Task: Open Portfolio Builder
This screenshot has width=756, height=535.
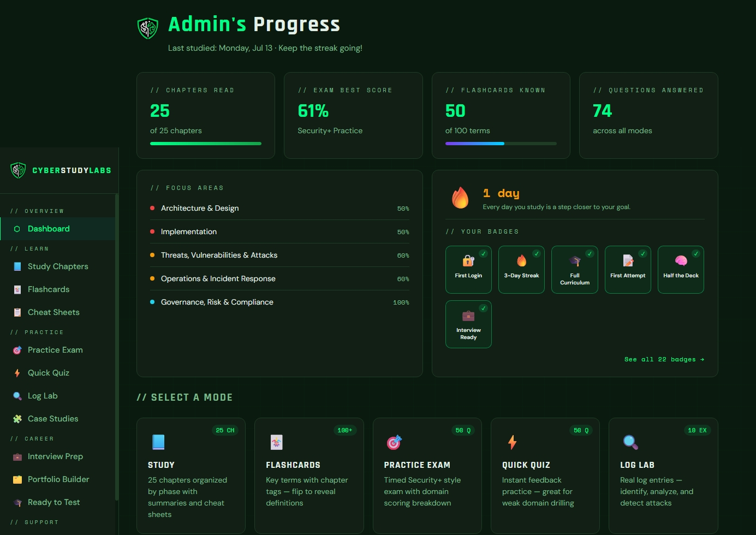Action: [x=57, y=479]
